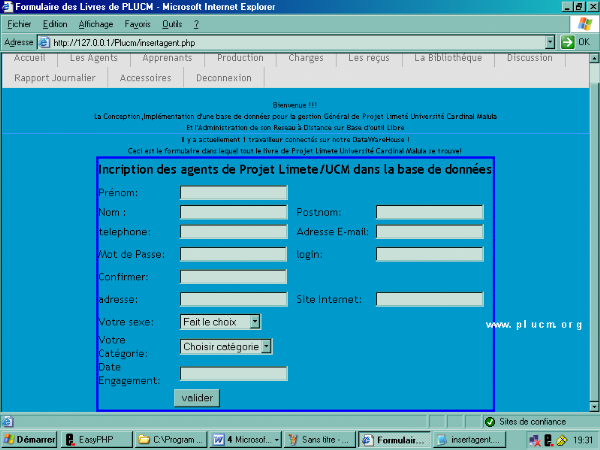This screenshot has width=600, height=450.
Task: Focus the Date Engagement input field
Action: click(x=233, y=374)
